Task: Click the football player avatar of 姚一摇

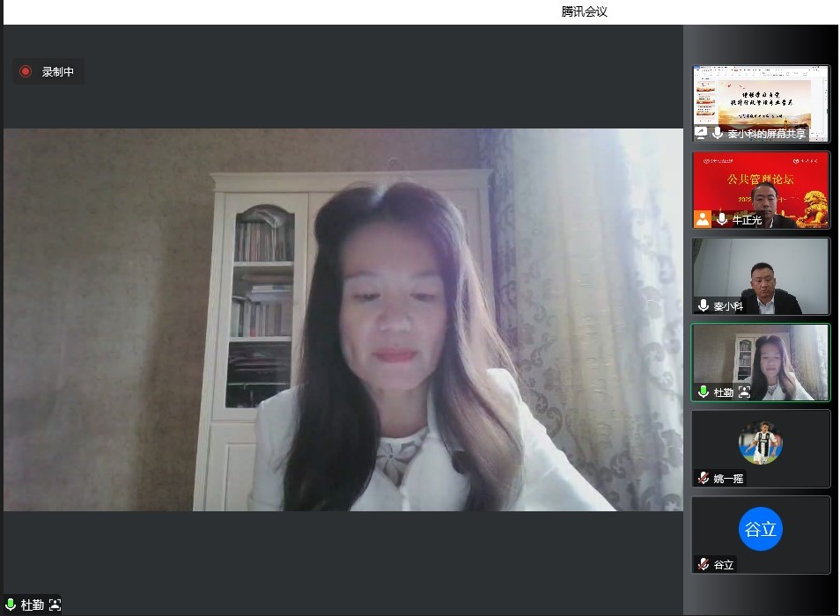Action: pos(761,443)
